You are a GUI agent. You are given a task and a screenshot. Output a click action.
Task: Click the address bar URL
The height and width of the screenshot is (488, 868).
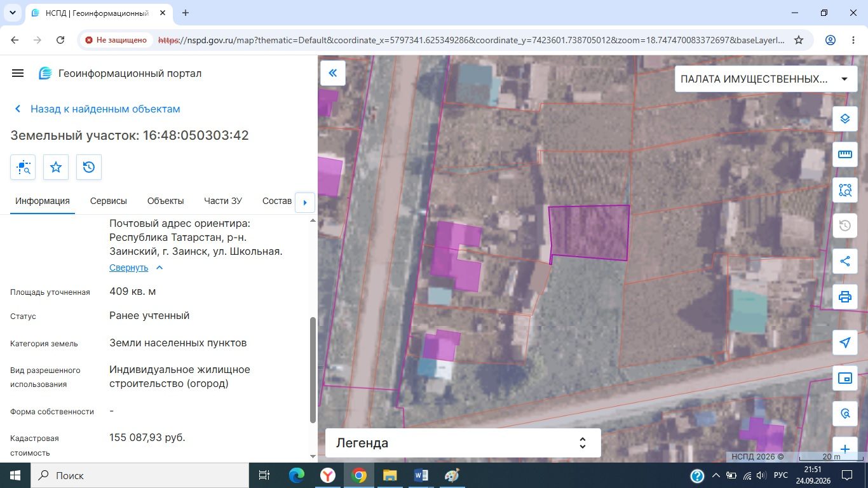click(471, 40)
